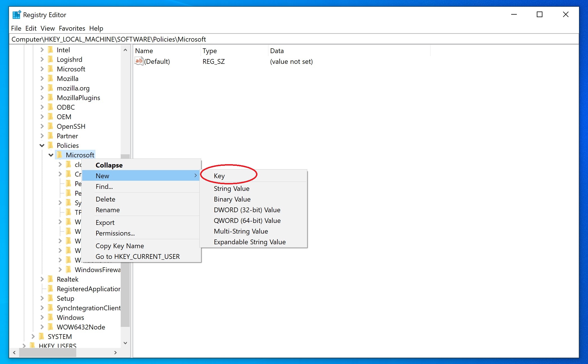Click the Name column header
The width and height of the screenshot is (588, 364).
pos(167,51)
